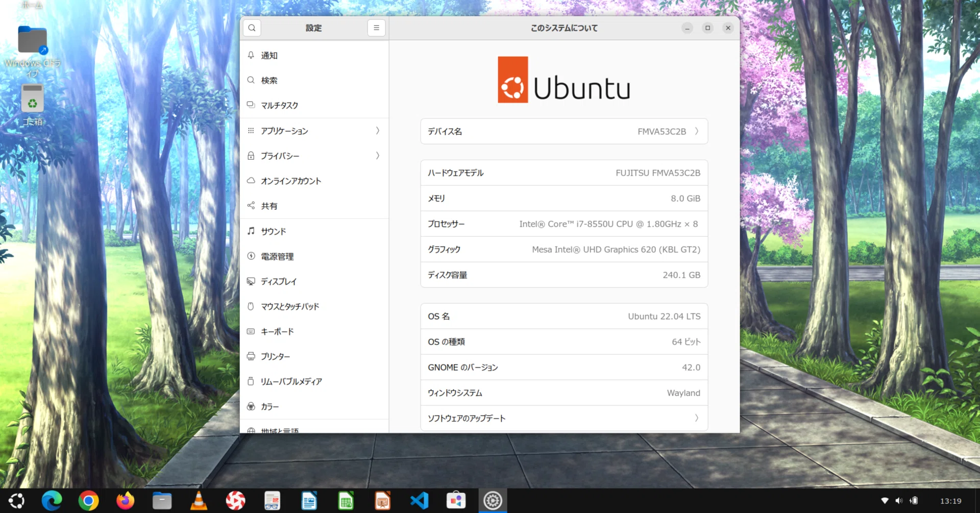Open プライバシー settings section

(x=314, y=156)
